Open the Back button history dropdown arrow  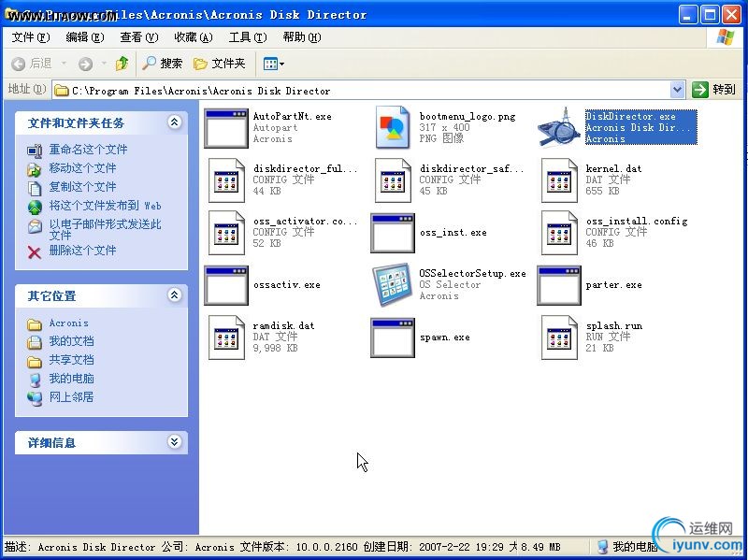(64, 64)
